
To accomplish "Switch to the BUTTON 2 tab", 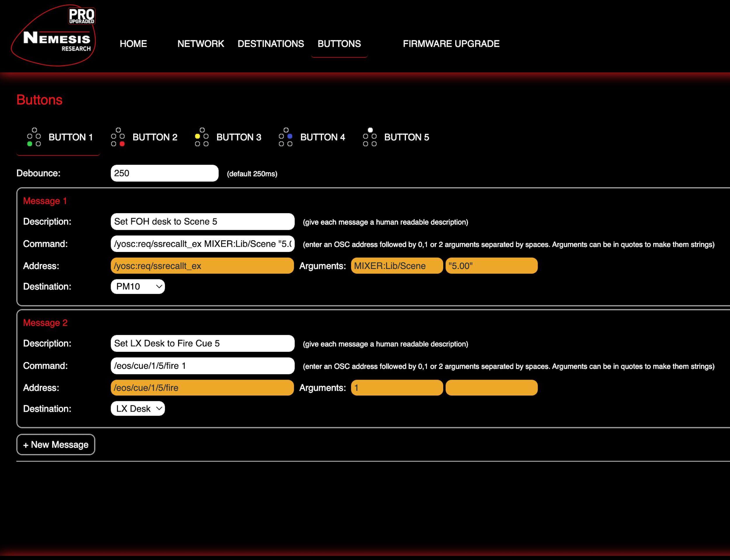I will coord(155,137).
